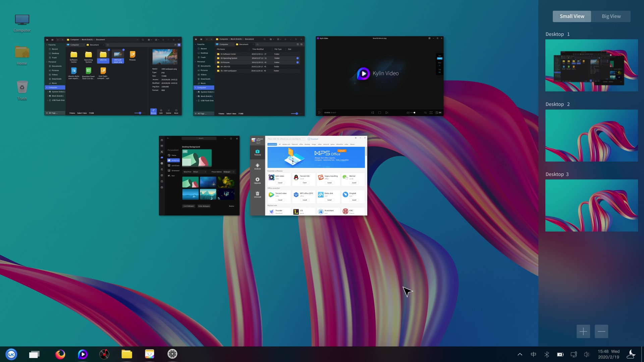The width and height of the screenshot is (644, 362).
Task: Open the settings gear in taskbar
Action: click(x=172, y=354)
